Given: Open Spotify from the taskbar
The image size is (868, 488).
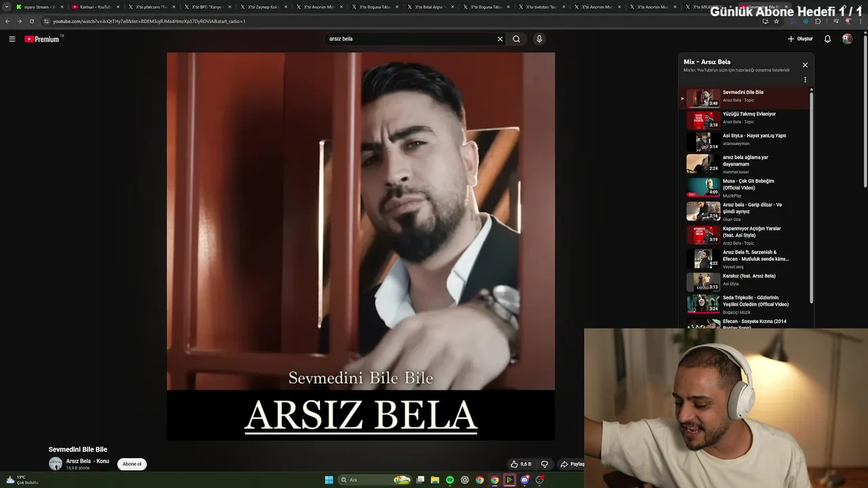Looking at the screenshot, I should (x=450, y=480).
